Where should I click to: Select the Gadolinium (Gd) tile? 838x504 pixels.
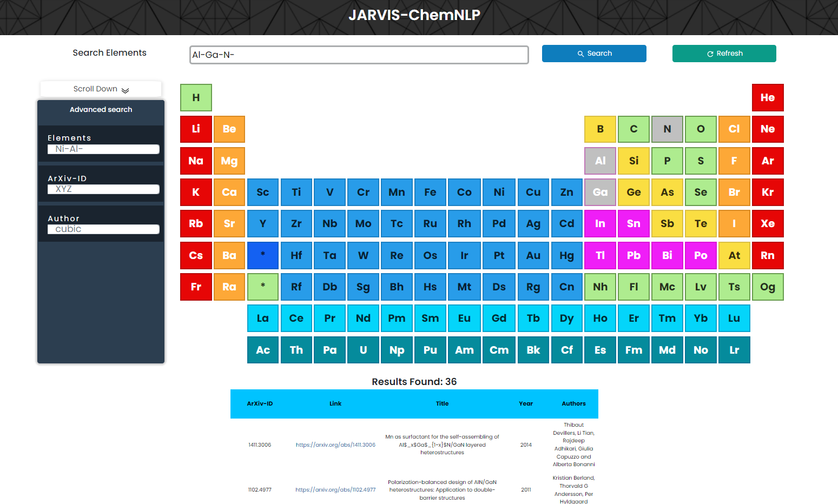[499, 318]
